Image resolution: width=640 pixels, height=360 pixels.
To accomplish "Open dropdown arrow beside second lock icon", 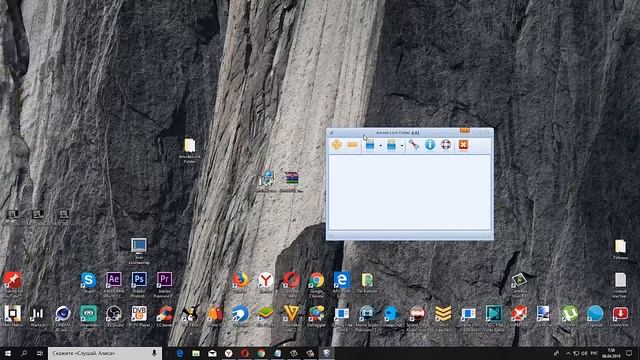I will (x=402, y=145).
